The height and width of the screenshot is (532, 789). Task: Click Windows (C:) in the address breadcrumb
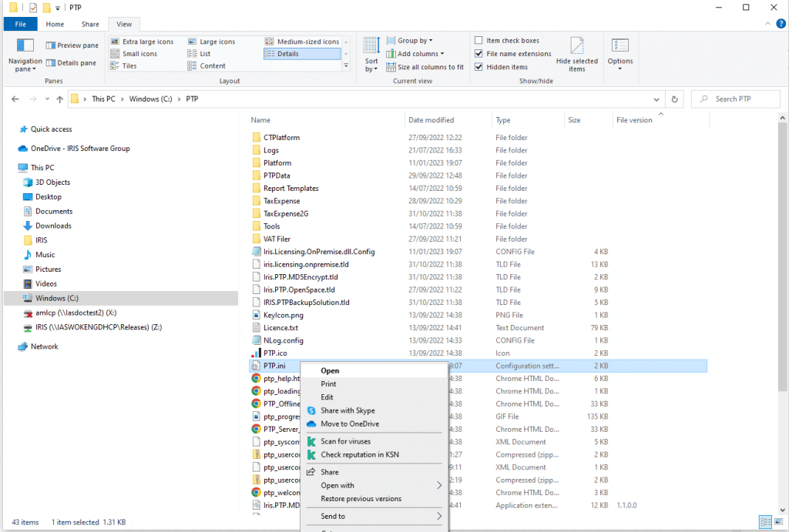[150, 99]
